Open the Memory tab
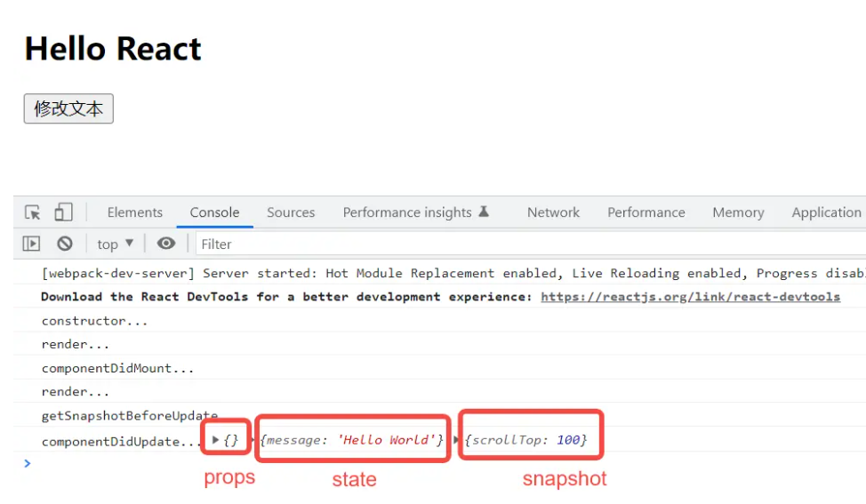Screen dimensions: 866x504 click(x=738, y=212)
